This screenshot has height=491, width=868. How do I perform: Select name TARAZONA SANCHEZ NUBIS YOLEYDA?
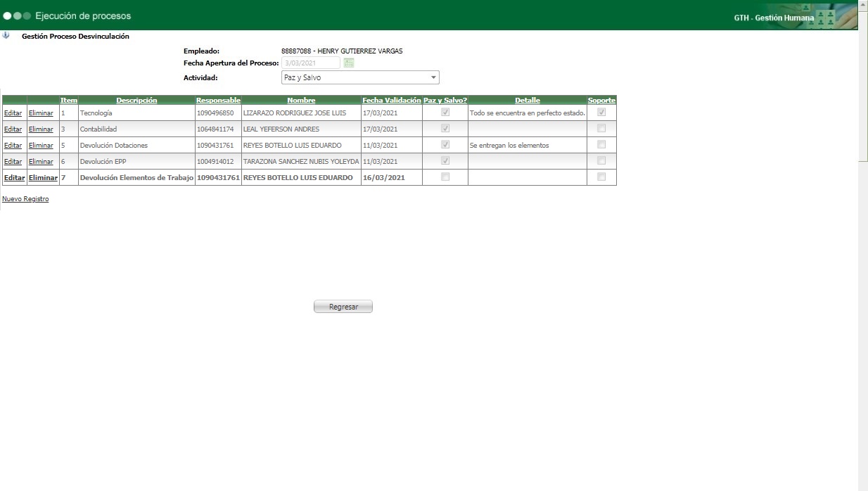(301, 162)
